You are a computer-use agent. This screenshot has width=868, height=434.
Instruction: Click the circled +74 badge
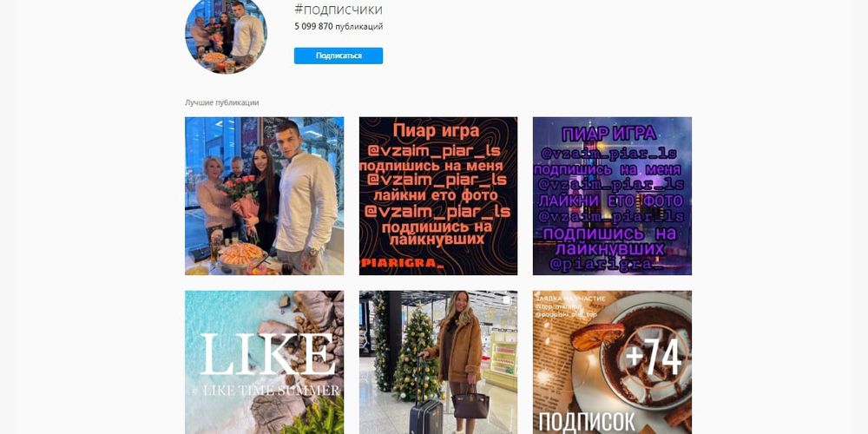click(654, 357)
